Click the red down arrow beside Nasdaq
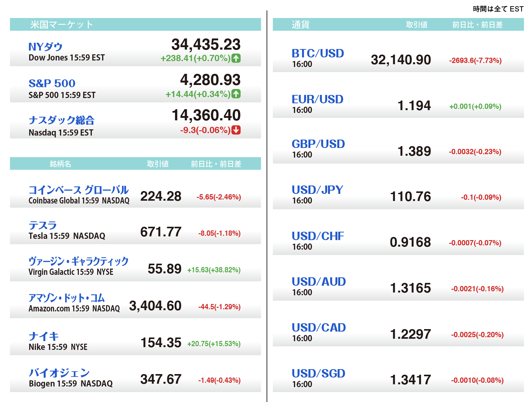Image resolution: width=532 pixels, height=402 pixels. 236,130
